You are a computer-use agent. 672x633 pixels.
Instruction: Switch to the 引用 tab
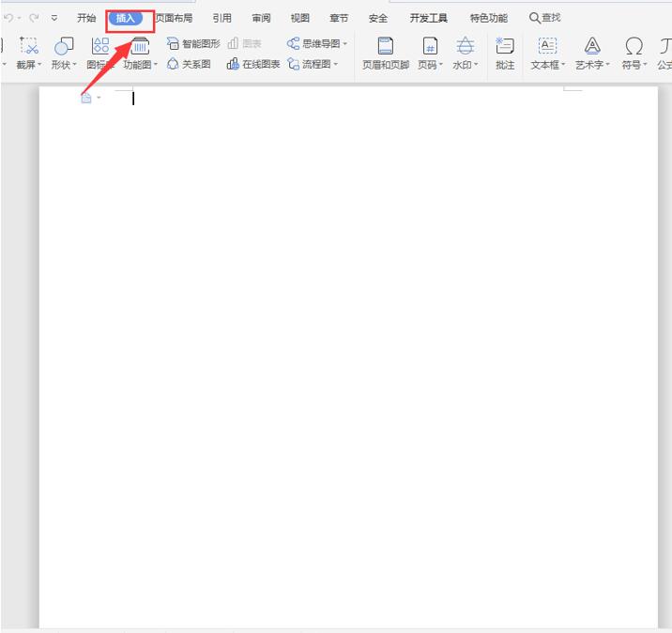pyautogui.click(x=222, y=18)
